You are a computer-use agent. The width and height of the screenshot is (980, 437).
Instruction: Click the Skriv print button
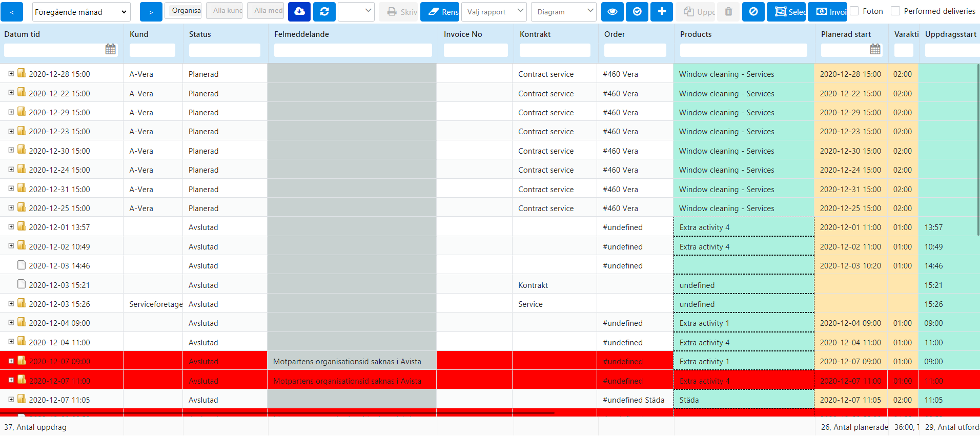(398, 11)
